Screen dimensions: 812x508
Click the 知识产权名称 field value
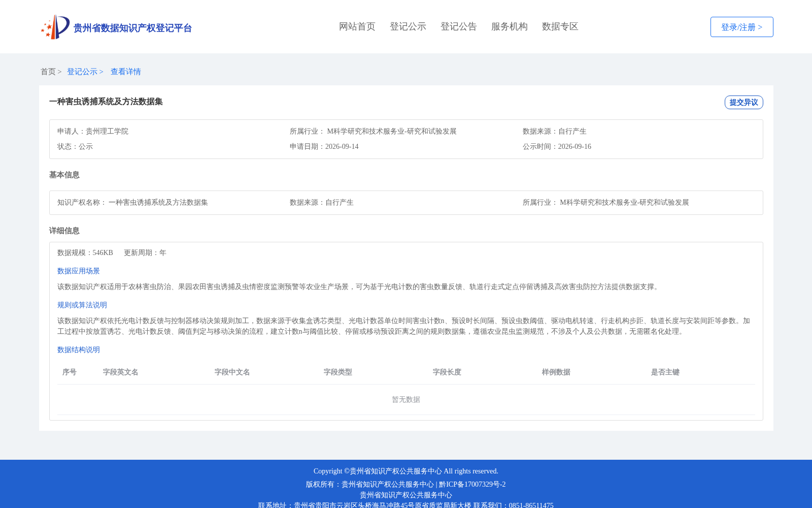point(158,202)
